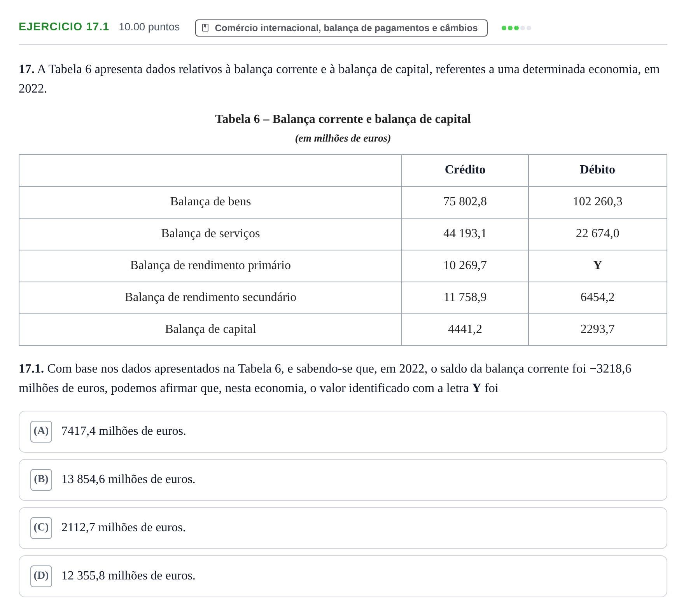
Task: Select answer option (D) letter box
Action: tap(41, 576)
